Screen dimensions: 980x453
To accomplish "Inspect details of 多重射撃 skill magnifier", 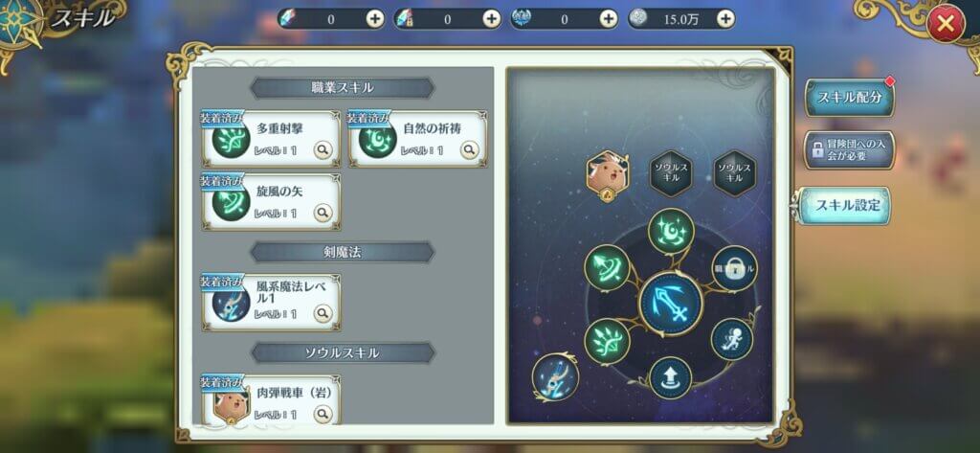I will (323, 150).
